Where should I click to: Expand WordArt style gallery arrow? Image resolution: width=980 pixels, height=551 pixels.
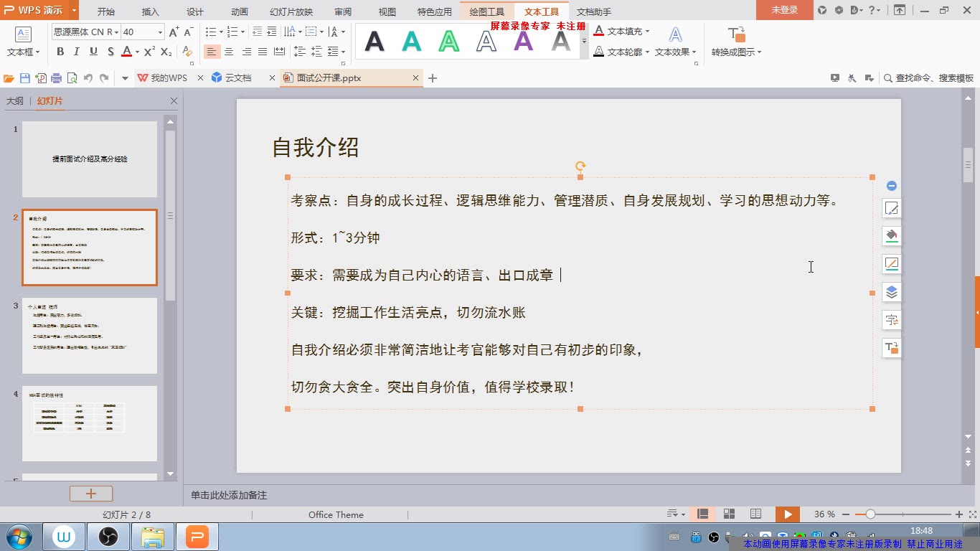tap(584, 42)
